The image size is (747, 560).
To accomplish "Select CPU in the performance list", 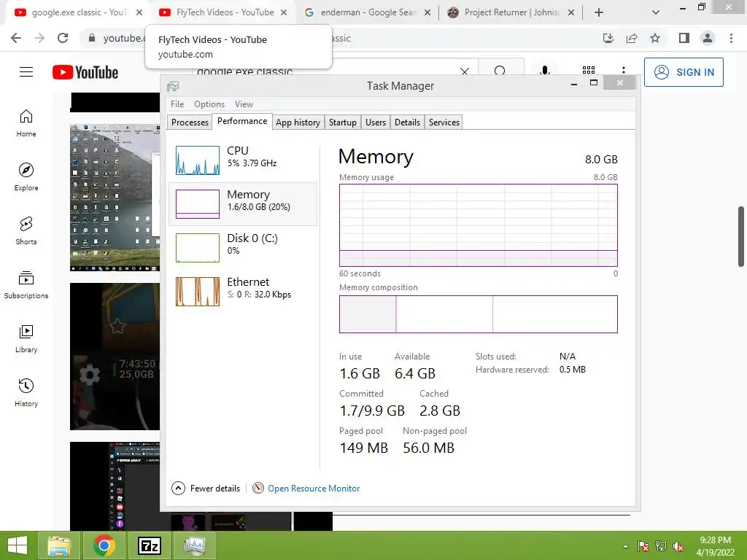I will (x=243, y=160).
